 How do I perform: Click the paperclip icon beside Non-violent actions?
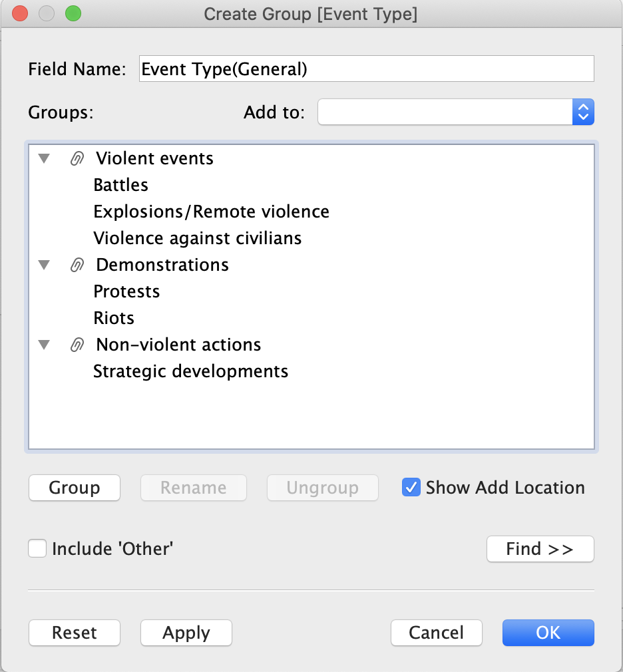(77, 345)
